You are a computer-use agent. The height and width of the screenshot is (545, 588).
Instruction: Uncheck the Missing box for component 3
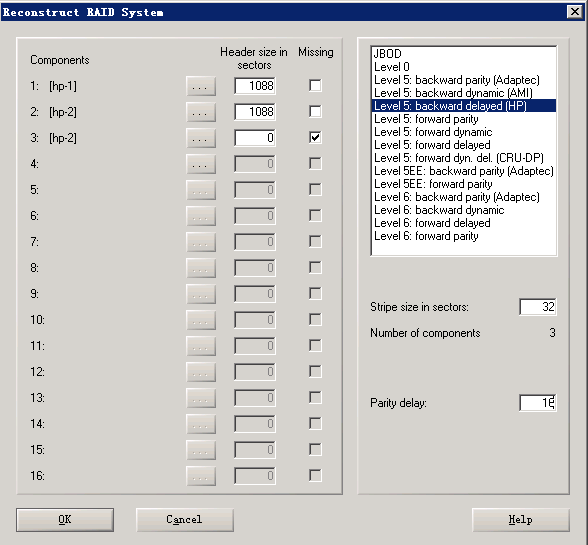315,137
